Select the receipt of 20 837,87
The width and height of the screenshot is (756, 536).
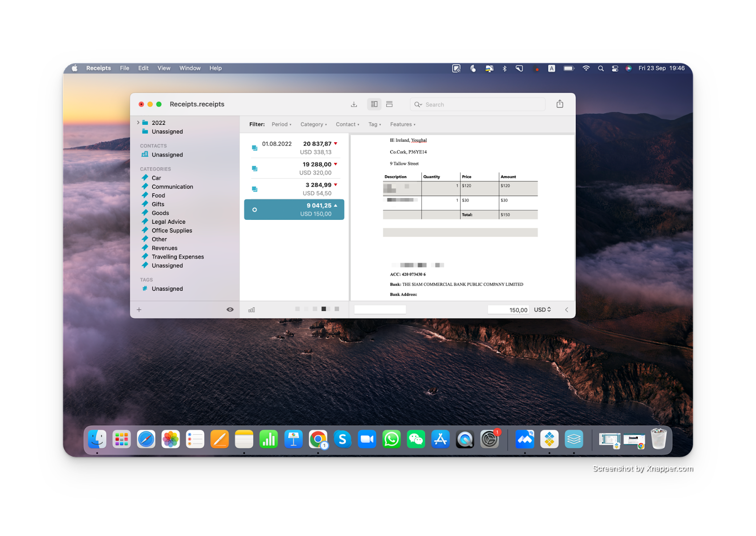click(294, 148)
